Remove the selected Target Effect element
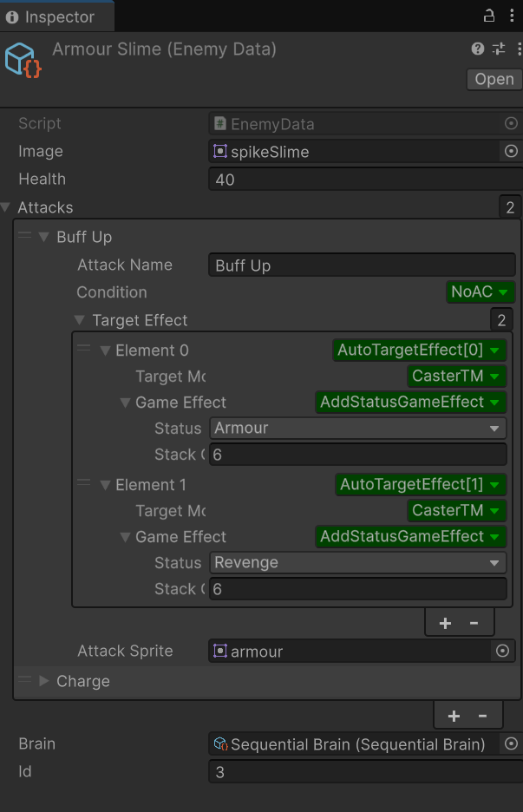Screen dimensions: 523x812 coord(474,623)
